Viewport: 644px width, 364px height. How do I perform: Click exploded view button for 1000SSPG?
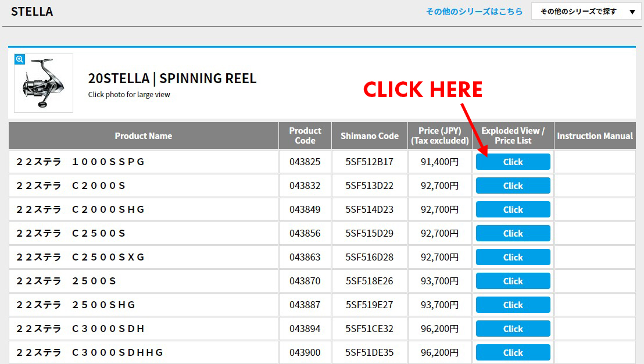513,162
